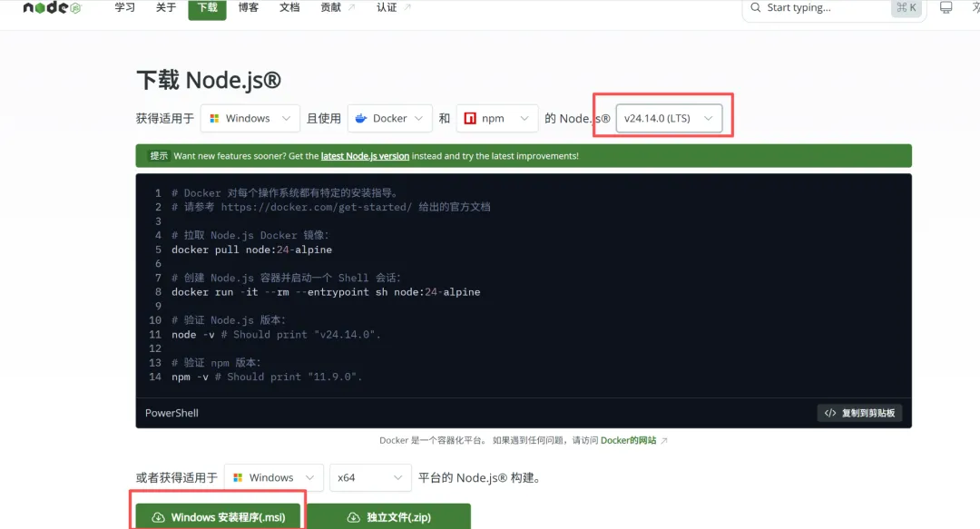Click the Node.js logo
Screen dimensions: 980x529
click(52, 7)
